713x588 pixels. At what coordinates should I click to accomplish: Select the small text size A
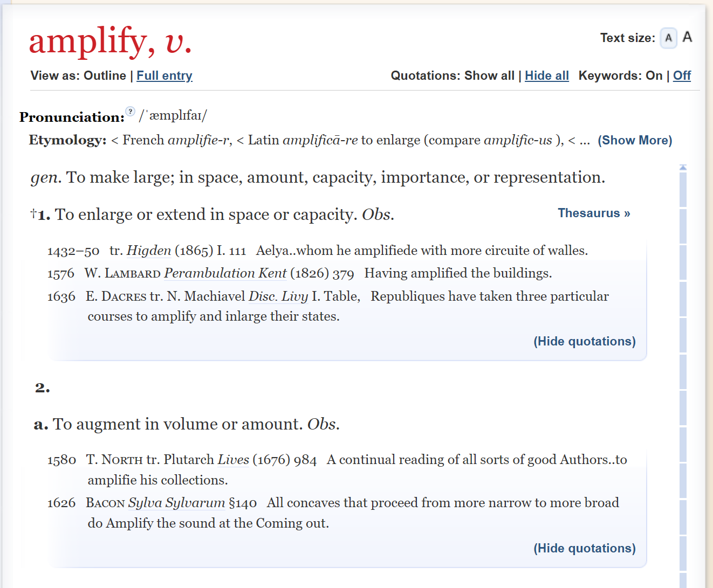(x=668, y=38)
